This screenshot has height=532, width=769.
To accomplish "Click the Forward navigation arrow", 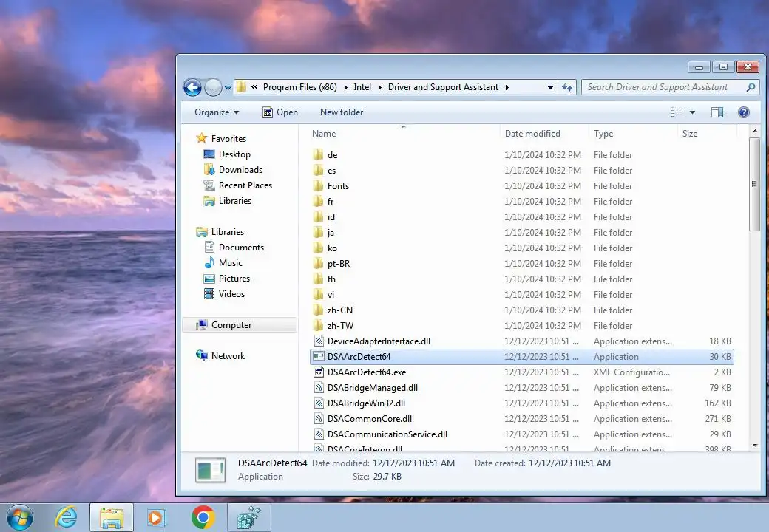I will click(x=213, y=88).
